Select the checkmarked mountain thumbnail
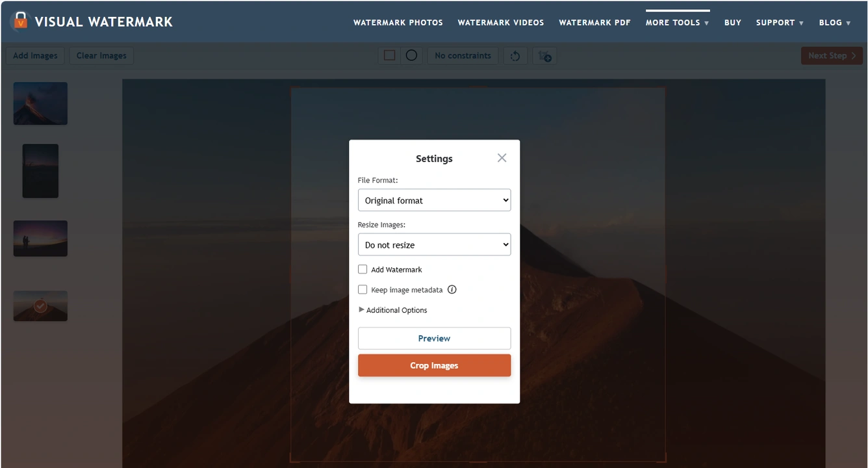This screenshot has height=468, width=868. [40, 305]
